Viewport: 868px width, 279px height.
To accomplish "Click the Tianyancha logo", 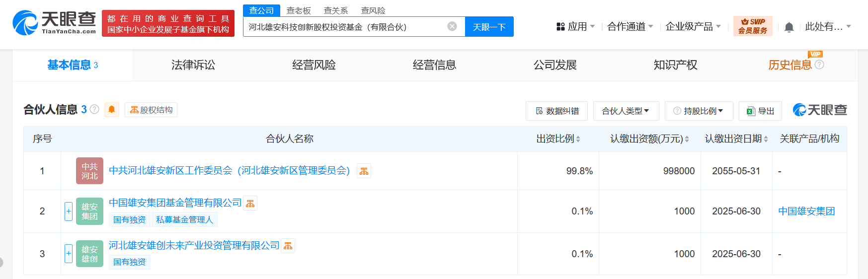I will [54, 23].
